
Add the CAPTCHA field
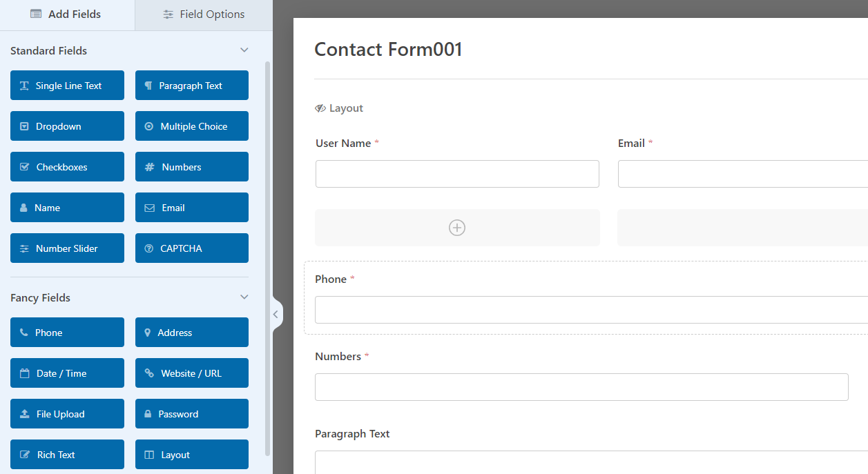point(191,248)
